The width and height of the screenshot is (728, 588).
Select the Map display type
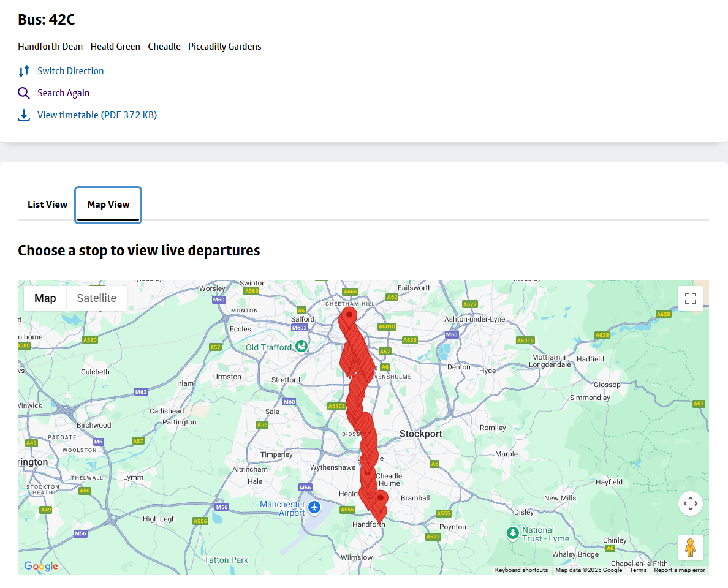(x=45, y=298)
